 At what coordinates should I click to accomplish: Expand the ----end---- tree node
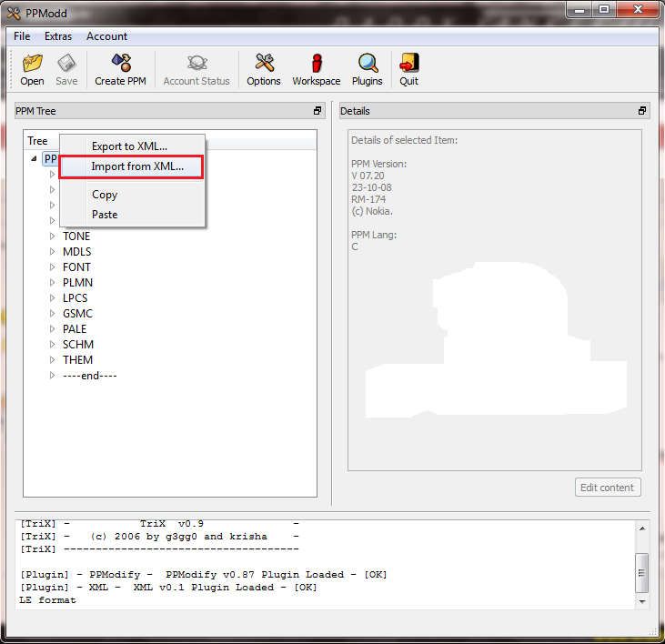[52, 375]
